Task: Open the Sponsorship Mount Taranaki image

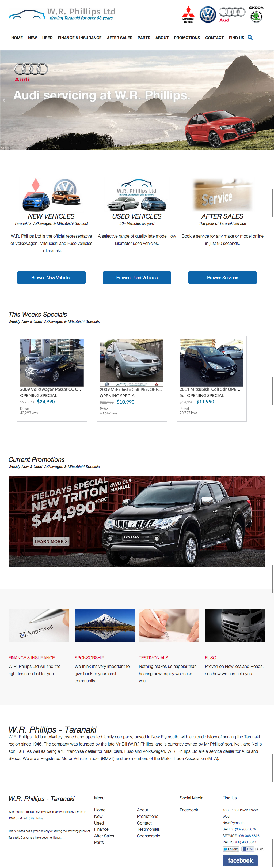Action: click(105, 625)
